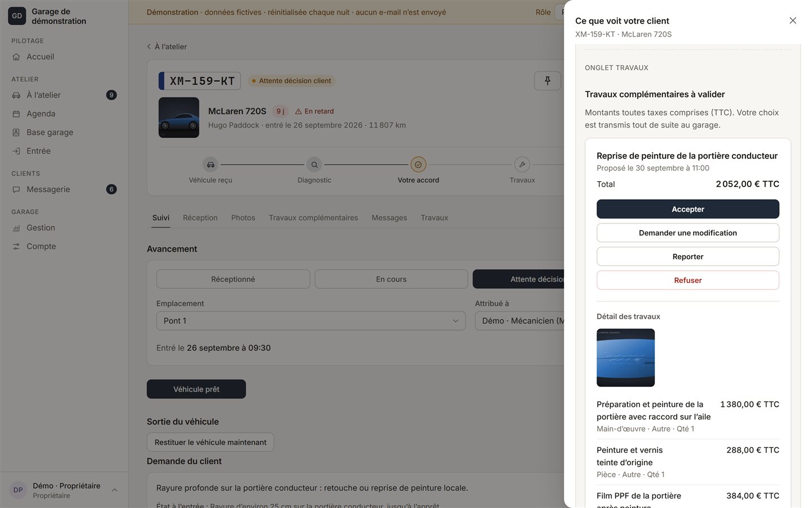Viewport: 812px width, 508px height.
Task: Open the blue door photo in Détail des travaux
Action: [626, 358]
